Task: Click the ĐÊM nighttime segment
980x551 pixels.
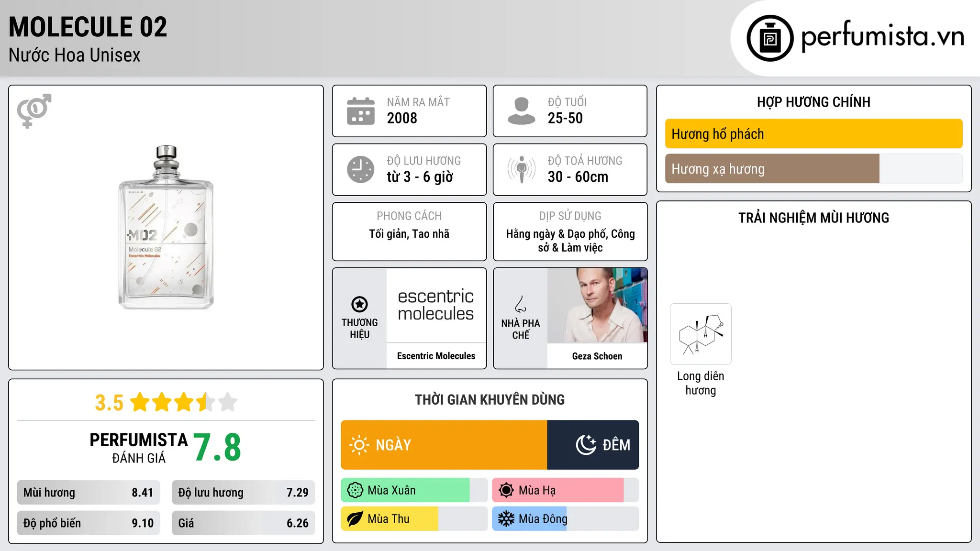Action: point(593,445)
